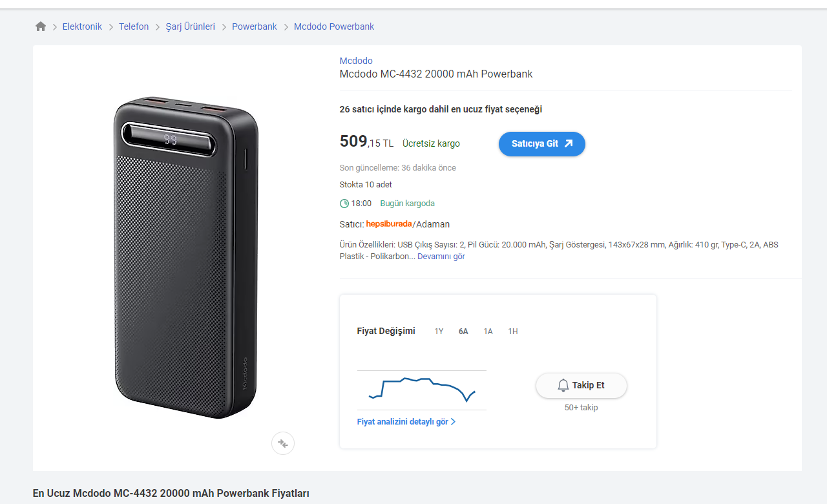The height and width of the screenshot is (504, 827).
Task: Open Mcdodo Powerbank breadcrumb link
Action: (x=334, y=26)
